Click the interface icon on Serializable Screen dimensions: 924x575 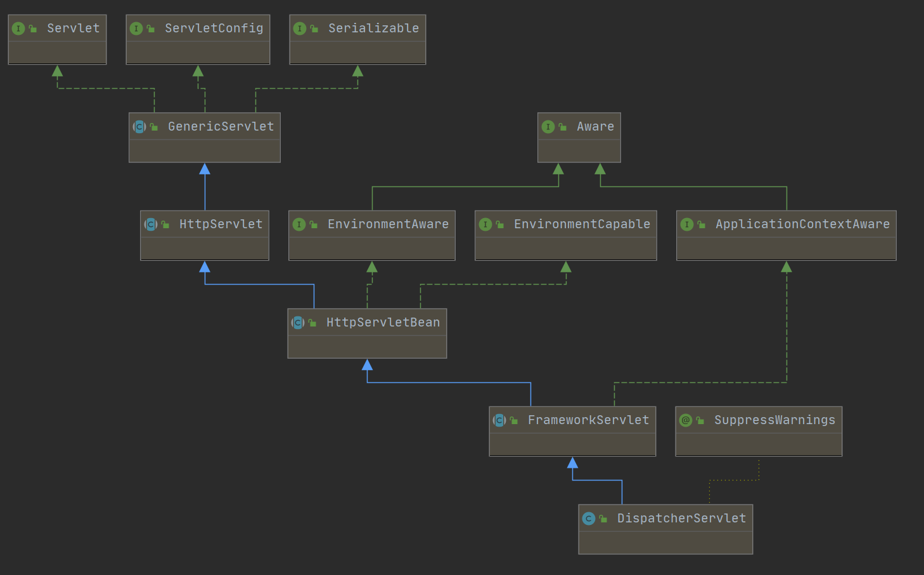click(299, 28)
